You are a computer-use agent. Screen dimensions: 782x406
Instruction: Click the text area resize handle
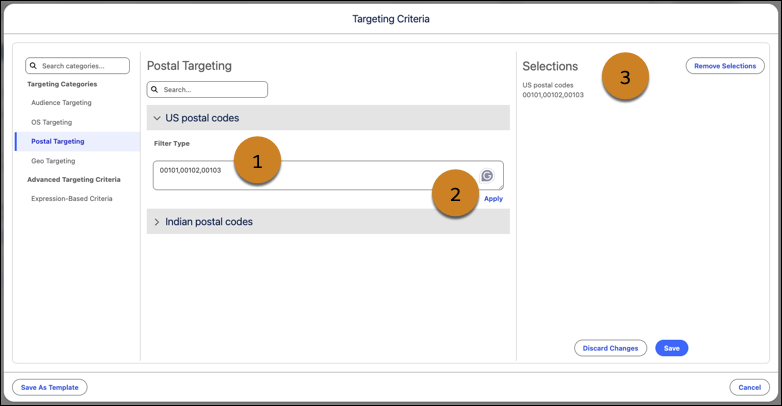tap(500, 187)
